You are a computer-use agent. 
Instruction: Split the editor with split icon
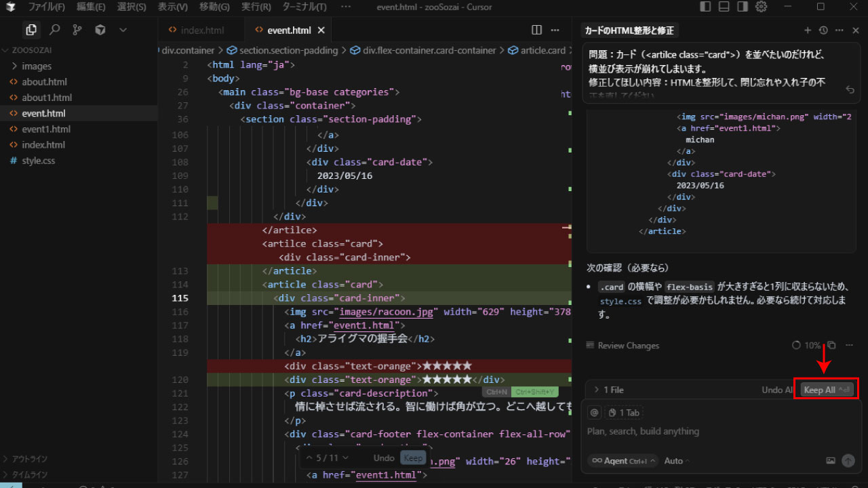coord(536,30)
